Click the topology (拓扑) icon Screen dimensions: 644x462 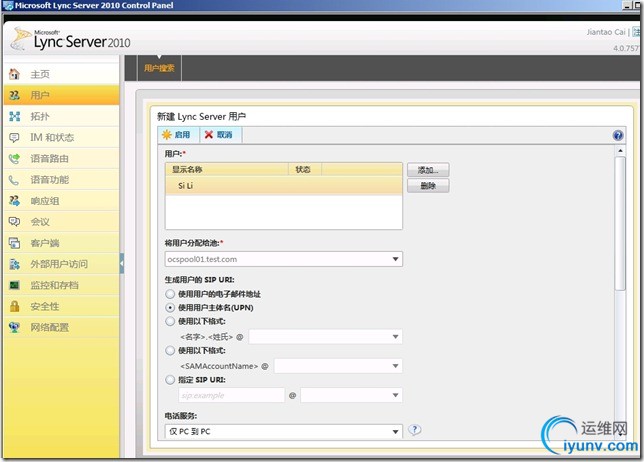tap(14, 116)
